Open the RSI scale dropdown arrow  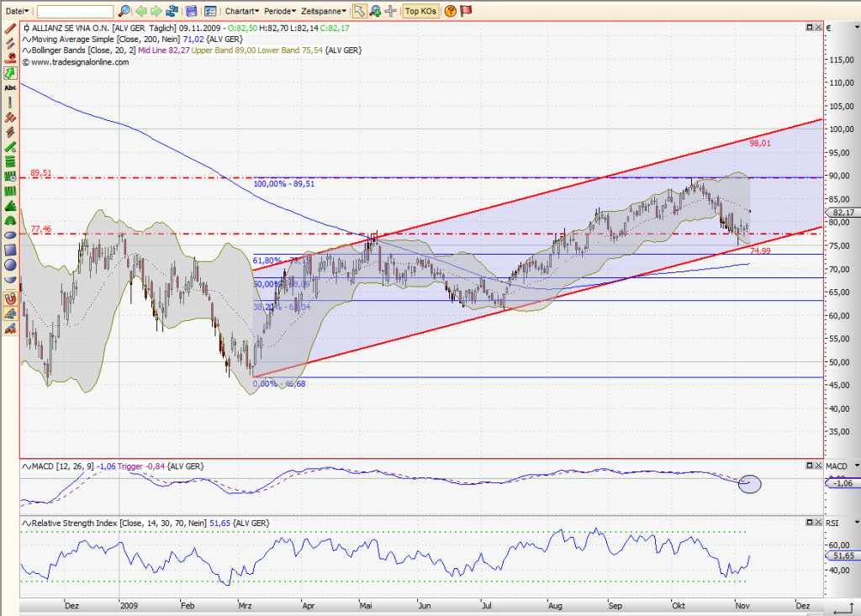click(857, 523)
